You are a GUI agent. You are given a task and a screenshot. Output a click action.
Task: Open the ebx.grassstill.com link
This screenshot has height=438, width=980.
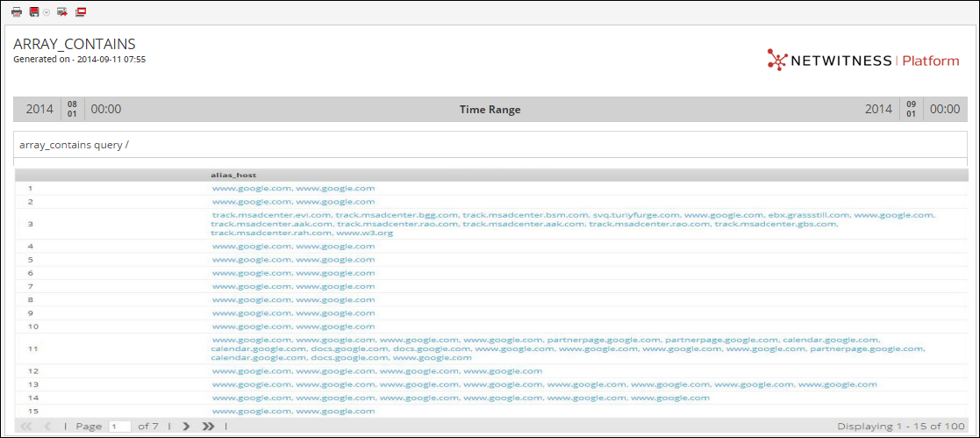tap(809, 215)
